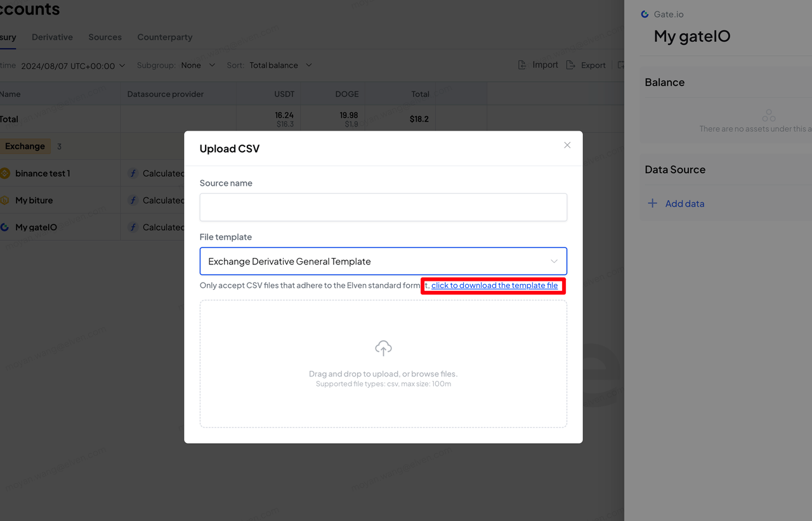Screen dimensions: 812x521
Task: Switch to the Derivative tab
Action: click(x=52, y=37)
